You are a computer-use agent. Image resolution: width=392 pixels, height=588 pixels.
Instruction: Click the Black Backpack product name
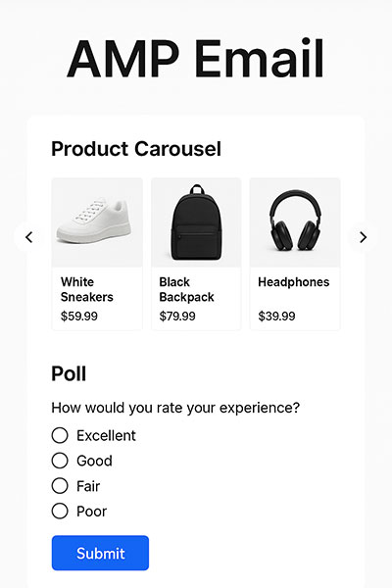tap(186, 289)
